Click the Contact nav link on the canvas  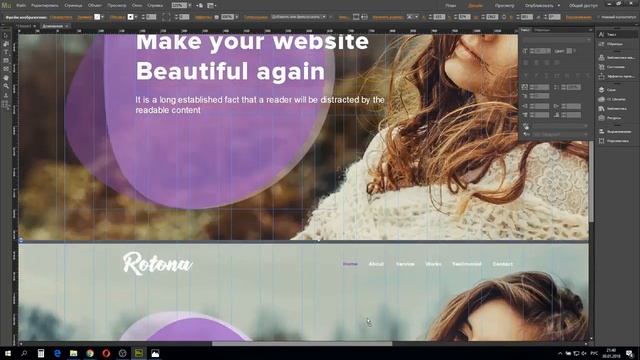click(x=502, y=264)
